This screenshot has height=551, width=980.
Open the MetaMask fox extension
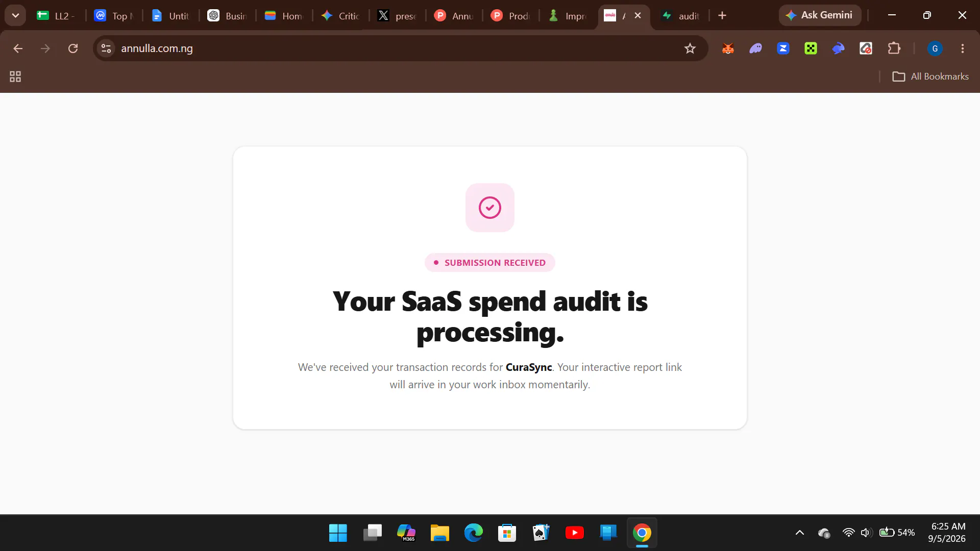click(728, 48)
